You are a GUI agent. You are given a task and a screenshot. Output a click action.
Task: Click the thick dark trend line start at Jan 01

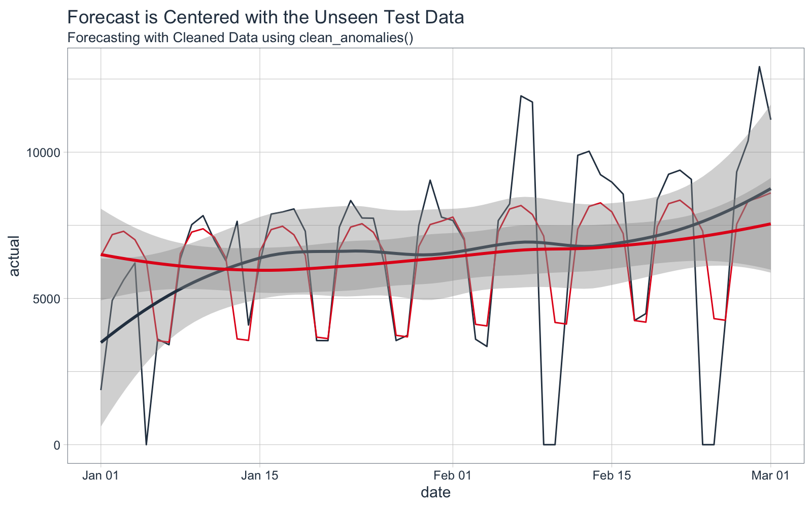pyautogui.click(x=101, y=342)
